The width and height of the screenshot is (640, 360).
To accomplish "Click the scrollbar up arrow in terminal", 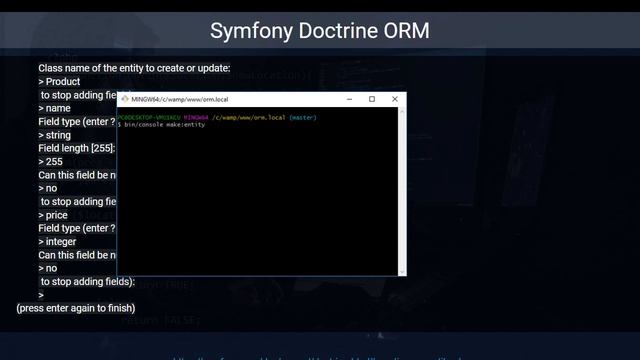I will coord(402,111).
